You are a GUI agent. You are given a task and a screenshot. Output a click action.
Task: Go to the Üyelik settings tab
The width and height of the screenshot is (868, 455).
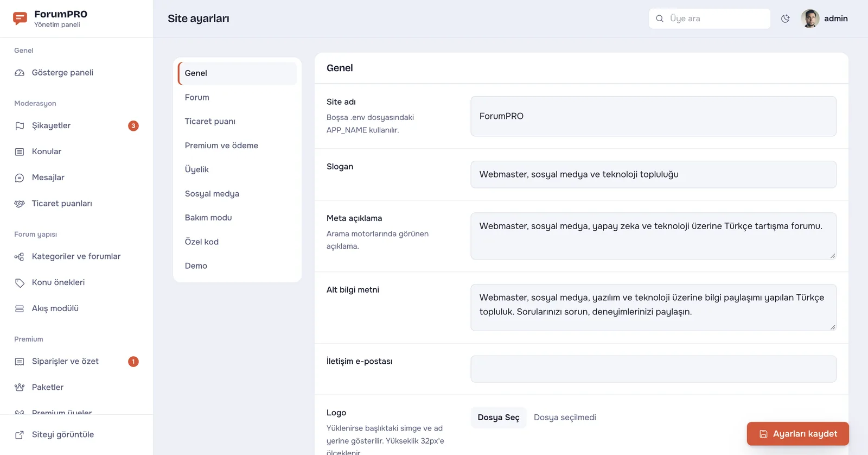[237, 169]
